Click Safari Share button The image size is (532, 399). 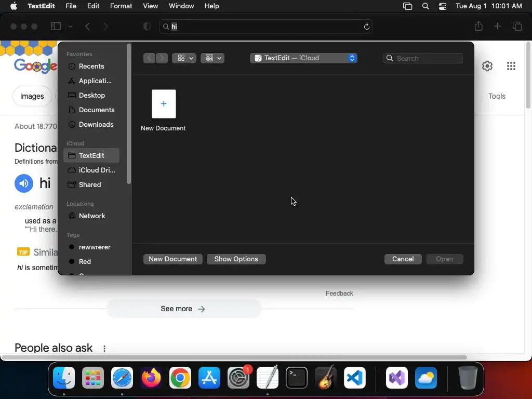click(x=478, y=26)
